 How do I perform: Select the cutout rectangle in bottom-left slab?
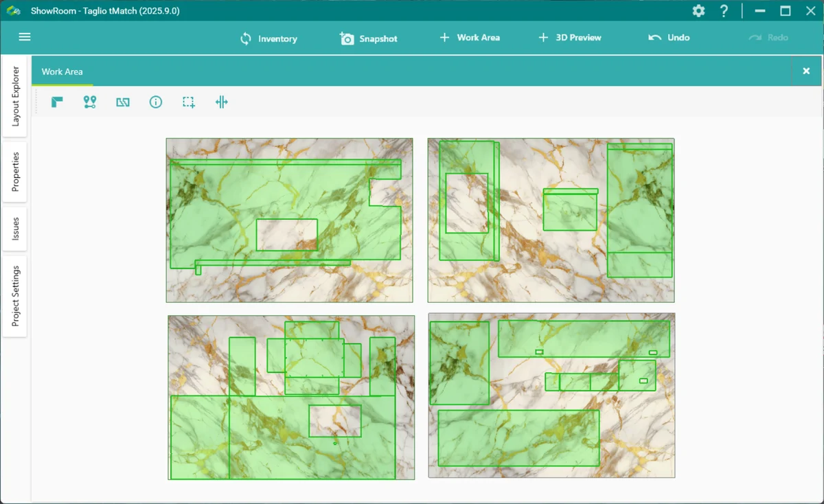[335, 421]
